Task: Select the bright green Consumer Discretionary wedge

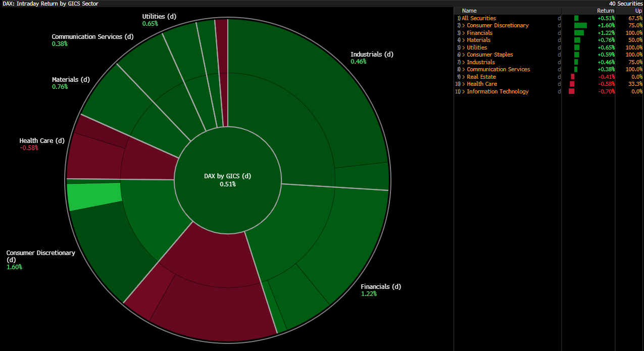Action: (x=94, y=196)
